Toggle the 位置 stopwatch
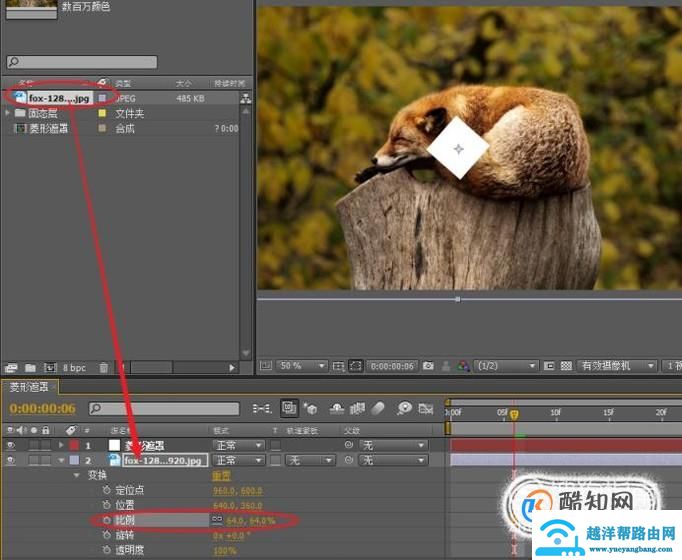The width and height of the screenshot is (682, 560). 107,505
